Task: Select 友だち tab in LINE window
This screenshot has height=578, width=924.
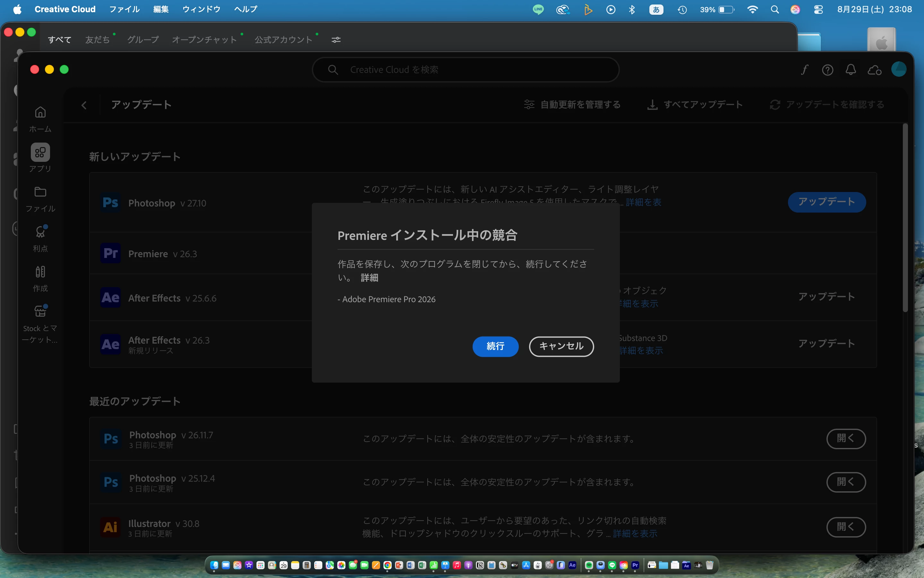Action: pos(97,40)
